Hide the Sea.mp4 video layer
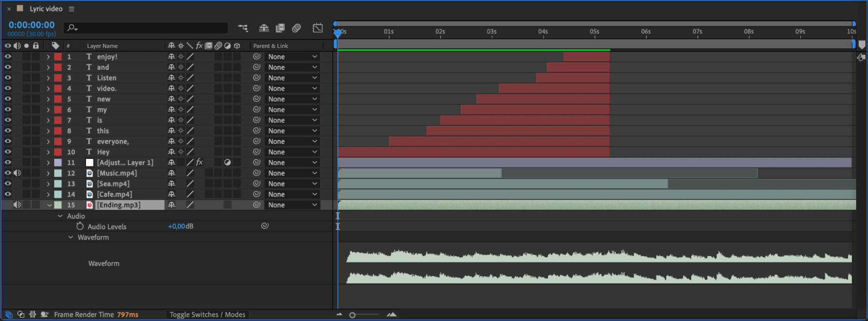The image size is (868, 321). [x=8, y=184]
